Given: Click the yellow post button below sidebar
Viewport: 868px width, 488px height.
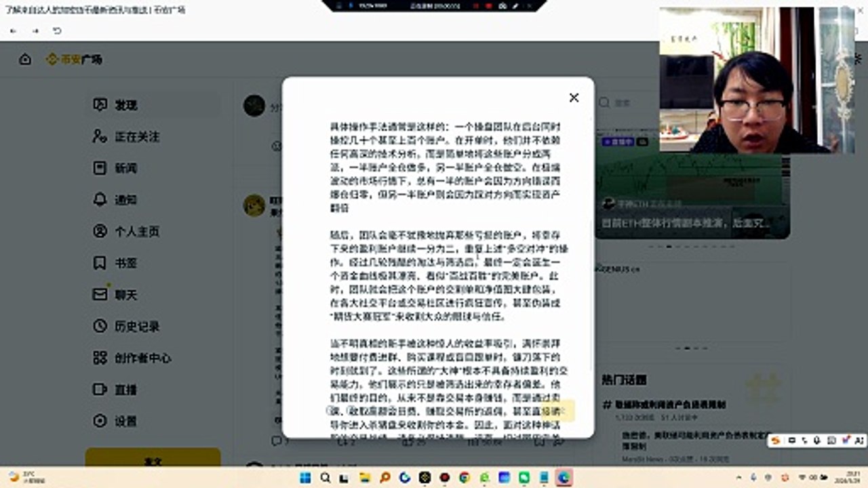Looking at the screenshot, I should pos(153,457).
